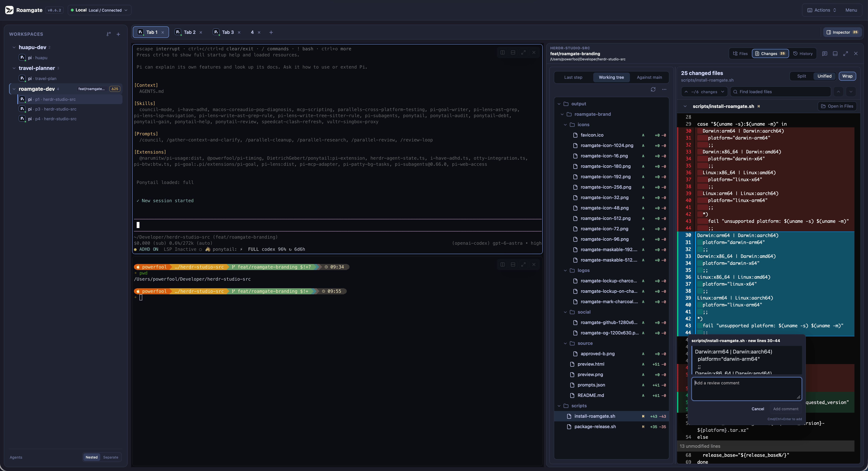Split bottom shell pane horizontally icon

click(x=513, y=265)
